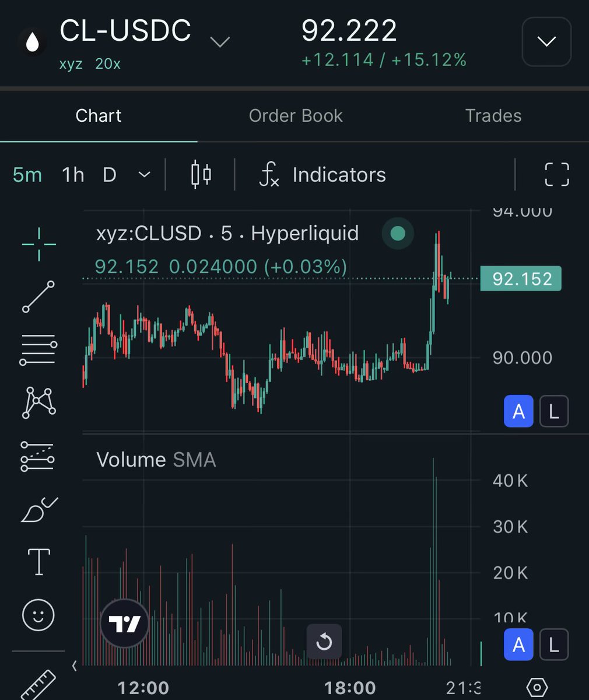Click the 20x leverage label
The image size is (589, 700).
[108, 64]
